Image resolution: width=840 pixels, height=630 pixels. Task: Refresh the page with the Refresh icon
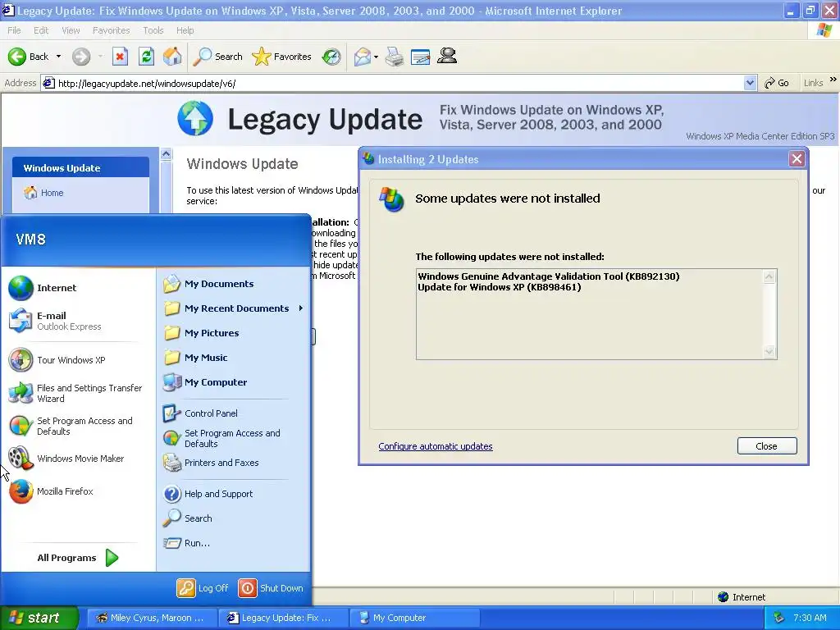point(146,57)
